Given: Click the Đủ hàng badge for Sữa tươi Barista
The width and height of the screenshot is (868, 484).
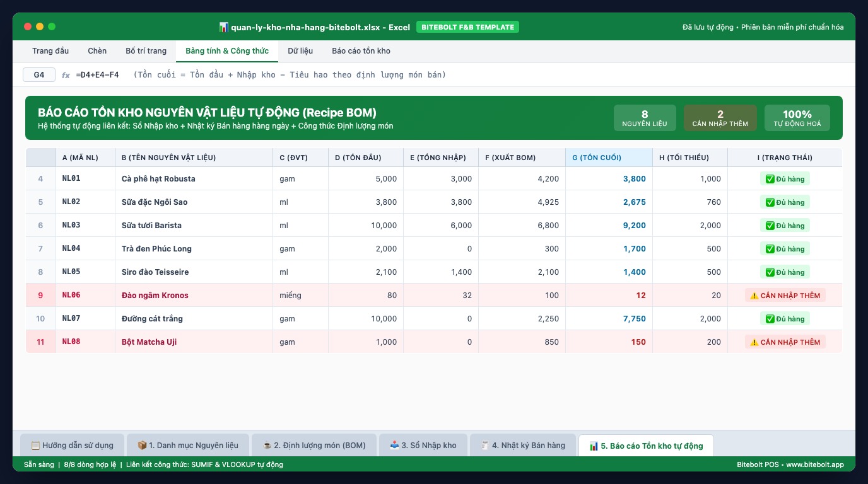Looking at the screenshot, I should 785,226.
